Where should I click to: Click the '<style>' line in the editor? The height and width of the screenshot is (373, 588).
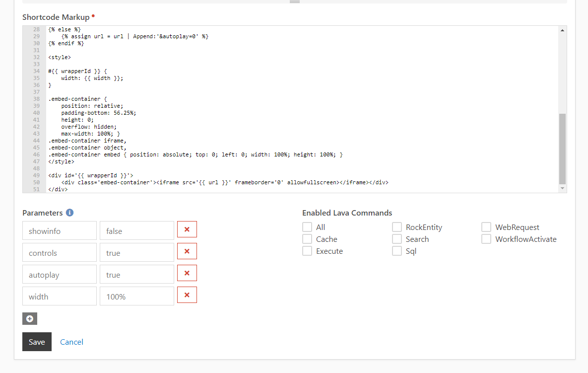[59, 58]
